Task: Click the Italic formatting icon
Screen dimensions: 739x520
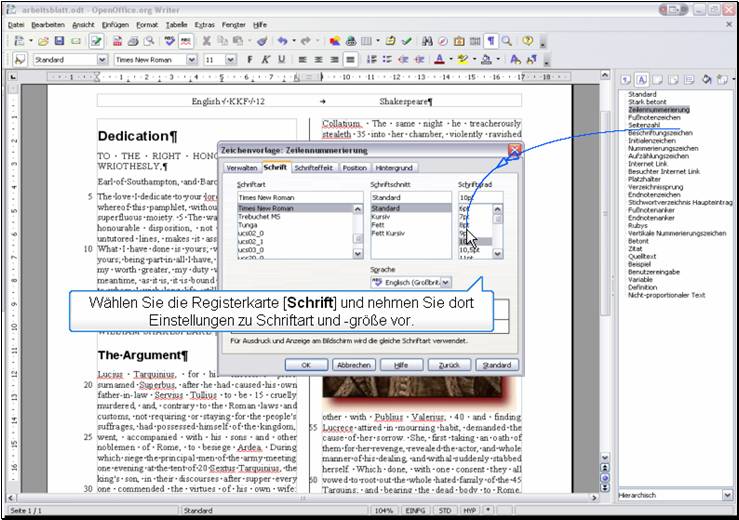Action: (x=266, y=60)
